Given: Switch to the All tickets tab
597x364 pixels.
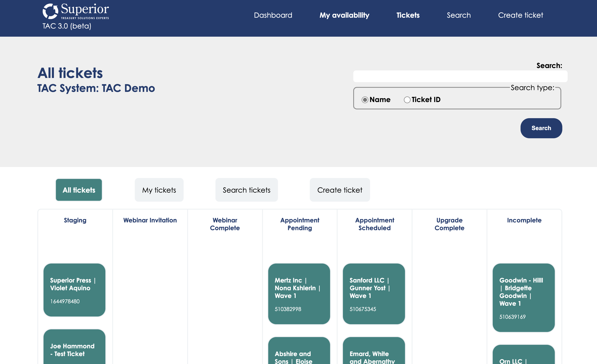Looking at the screenshot, I should (x=79, y=190).
